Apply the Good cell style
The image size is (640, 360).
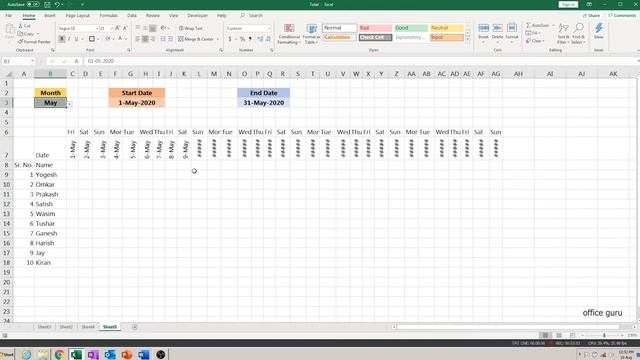pos(411,28)
